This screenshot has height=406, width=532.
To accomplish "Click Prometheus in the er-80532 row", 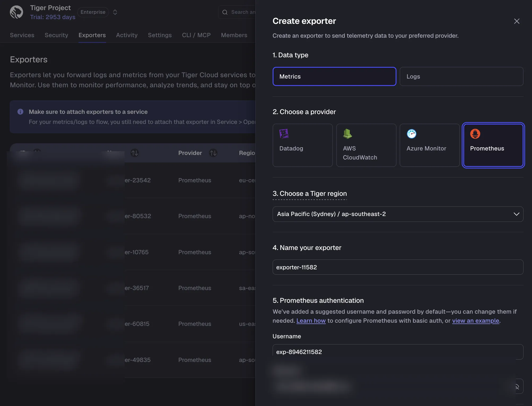I will pyautogui.click(x=195, y=216).
